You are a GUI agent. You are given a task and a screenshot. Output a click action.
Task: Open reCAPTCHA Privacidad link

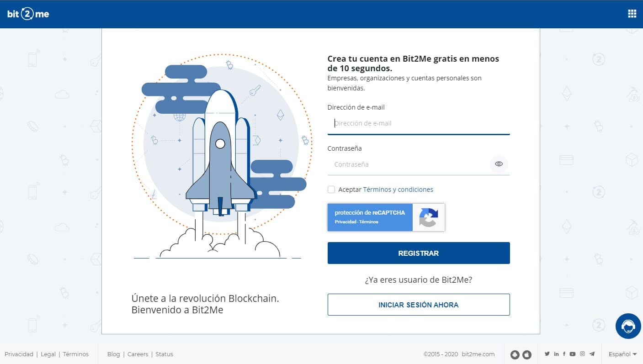345,222
